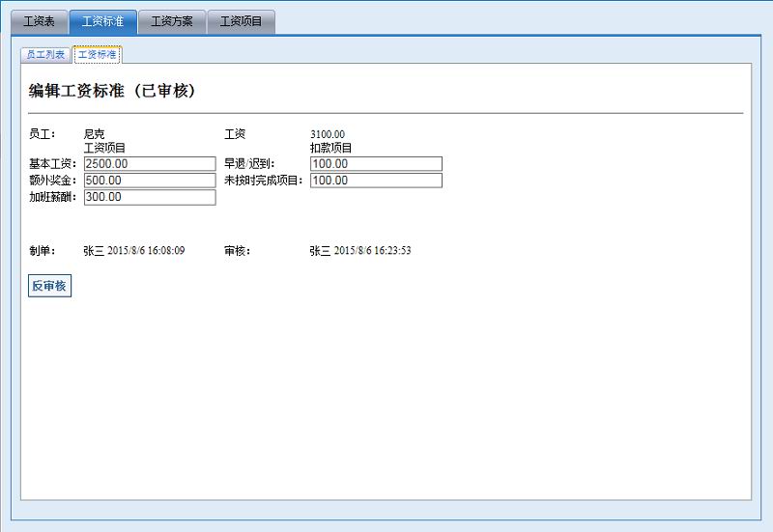
Task: Focus the 基本工资 input field
Action: tap(150, 164)
